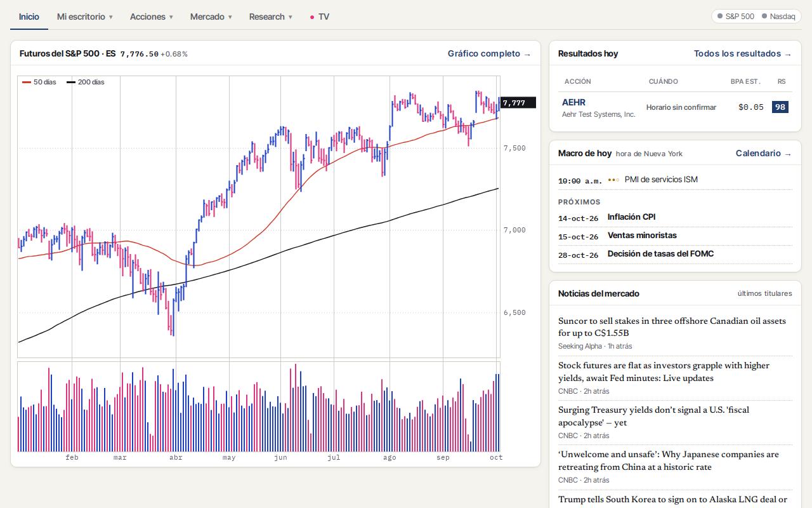Click the S&P 500 status dot
The width and height of the screenshot is (812, 508).
point(720,17)
